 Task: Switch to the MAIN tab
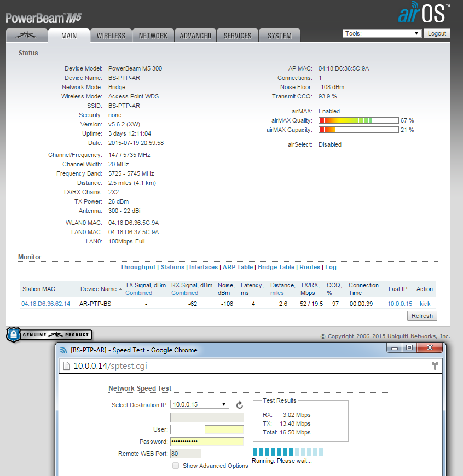(x=69, y=36)
